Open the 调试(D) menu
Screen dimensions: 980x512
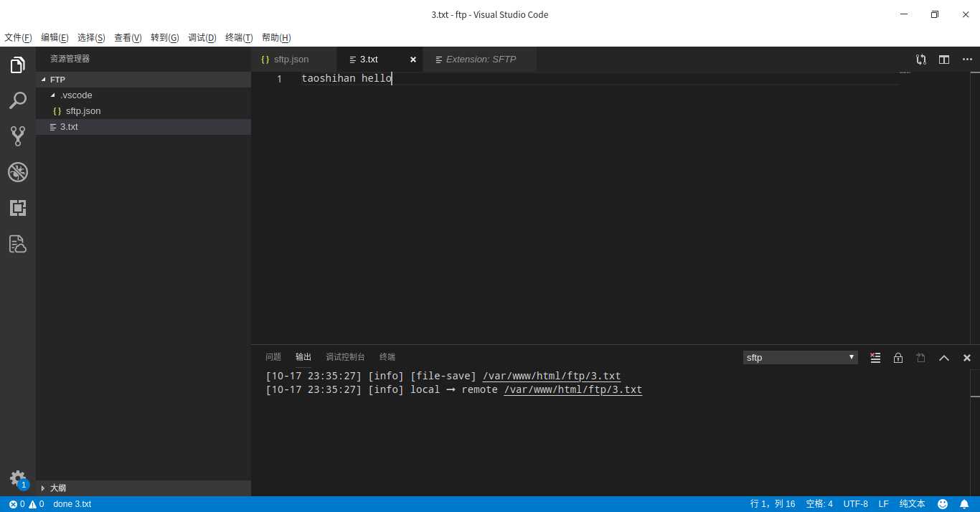pyautogui.click(x=202, y=37)
